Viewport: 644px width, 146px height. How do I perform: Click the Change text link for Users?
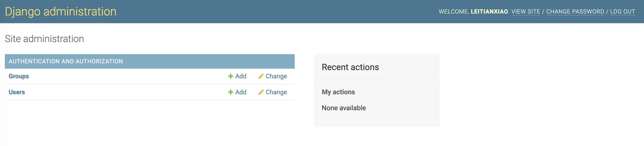(276, 92)
